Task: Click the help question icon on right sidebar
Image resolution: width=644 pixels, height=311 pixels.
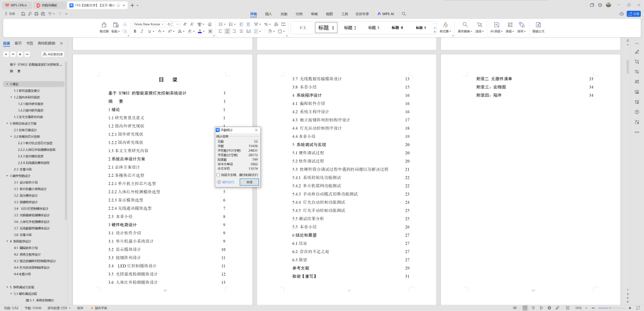Action: [636, 112]
